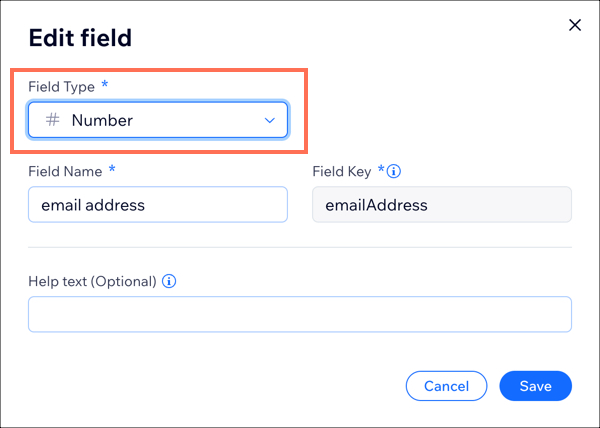Click the emailAddress Field Key box
Screen dimensions: 600x428
pyautogui.click(x=442, y=205)
